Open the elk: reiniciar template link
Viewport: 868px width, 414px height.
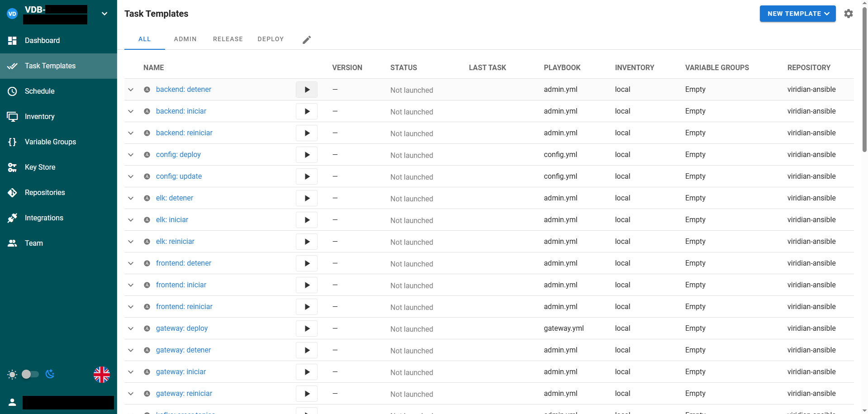(175, 242)
